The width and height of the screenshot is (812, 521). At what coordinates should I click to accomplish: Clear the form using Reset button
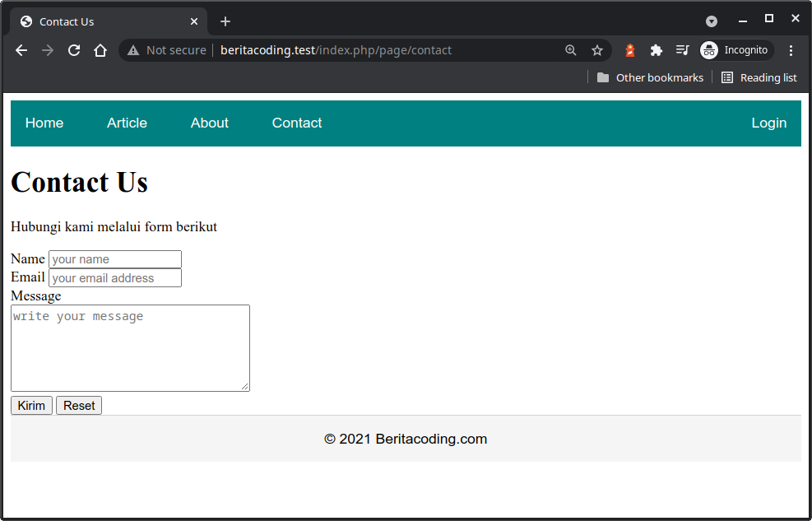79,405
